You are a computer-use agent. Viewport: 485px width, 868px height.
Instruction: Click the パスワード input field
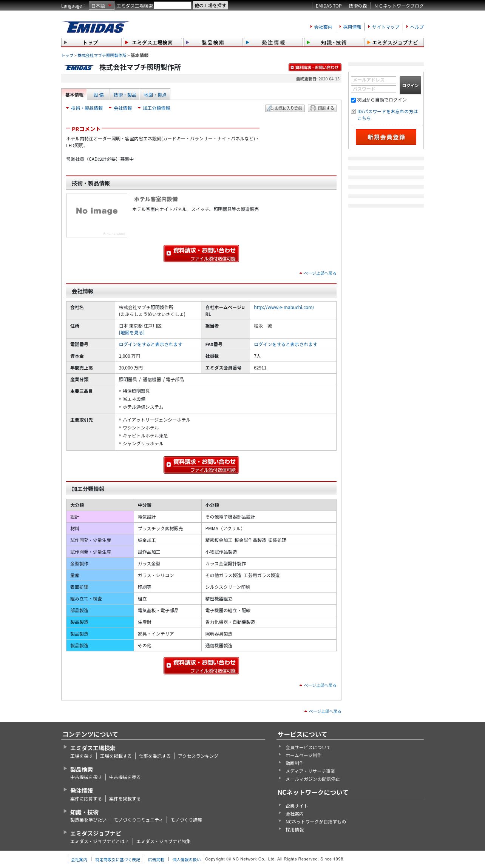click(x=374, y=89)
